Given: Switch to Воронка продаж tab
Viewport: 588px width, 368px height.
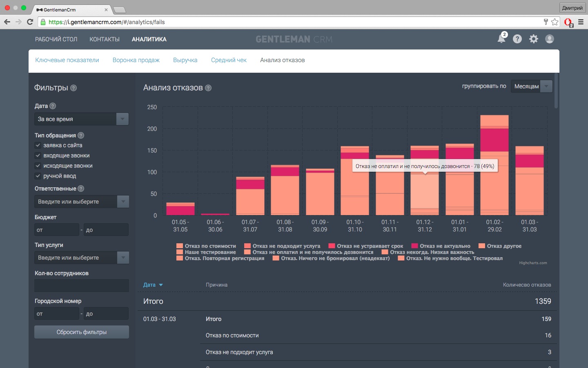Looking at the screenshot, I should point(136,60).
